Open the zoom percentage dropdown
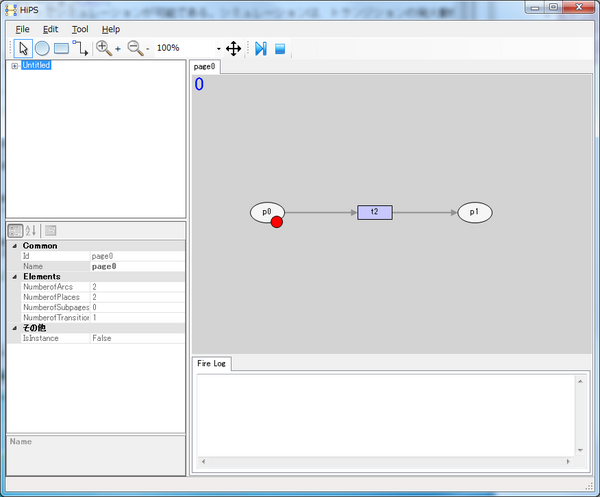This screenshot has height=497, width=600. click(218, 49)
